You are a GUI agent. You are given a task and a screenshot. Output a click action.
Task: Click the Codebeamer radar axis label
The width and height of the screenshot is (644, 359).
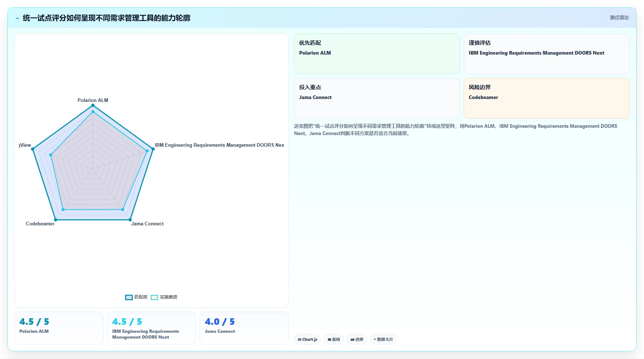tap(40, 224)
